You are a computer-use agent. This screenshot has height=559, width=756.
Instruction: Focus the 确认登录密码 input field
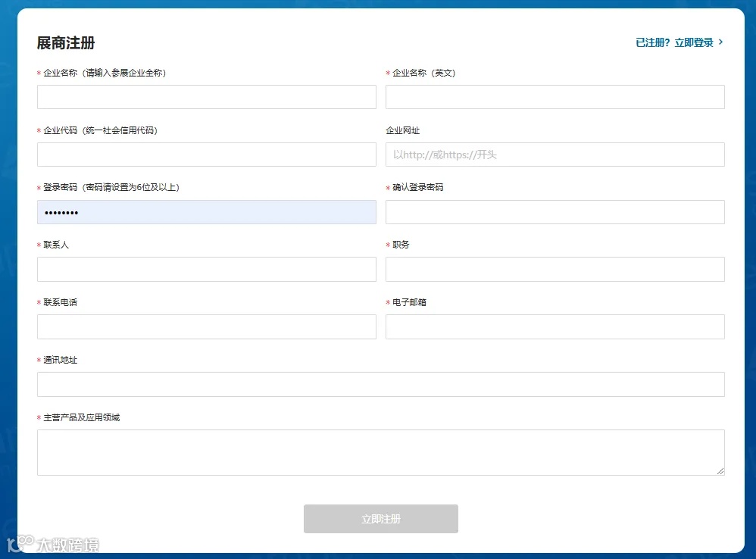pos(555,212)
